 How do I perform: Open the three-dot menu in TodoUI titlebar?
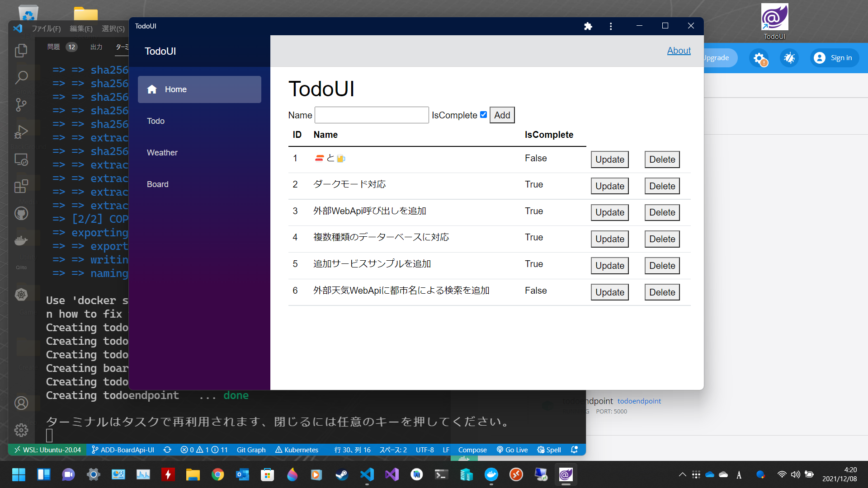(611, 26)
